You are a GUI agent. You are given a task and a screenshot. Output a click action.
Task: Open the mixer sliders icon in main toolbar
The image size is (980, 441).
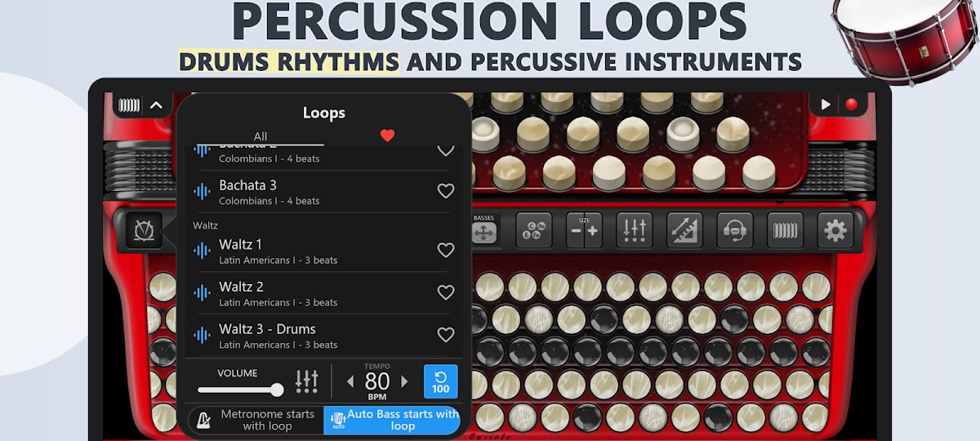(634, 231)
